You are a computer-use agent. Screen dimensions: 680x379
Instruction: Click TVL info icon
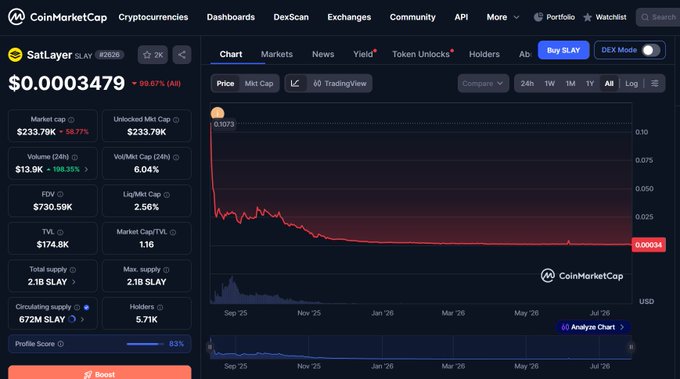[x=60, y=232]
